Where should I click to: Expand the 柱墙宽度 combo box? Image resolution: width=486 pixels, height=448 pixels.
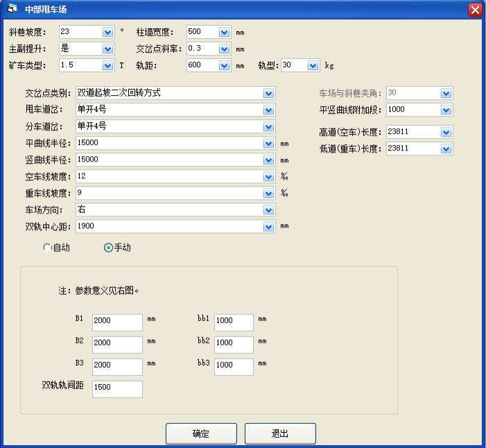(x=224, y=32)
